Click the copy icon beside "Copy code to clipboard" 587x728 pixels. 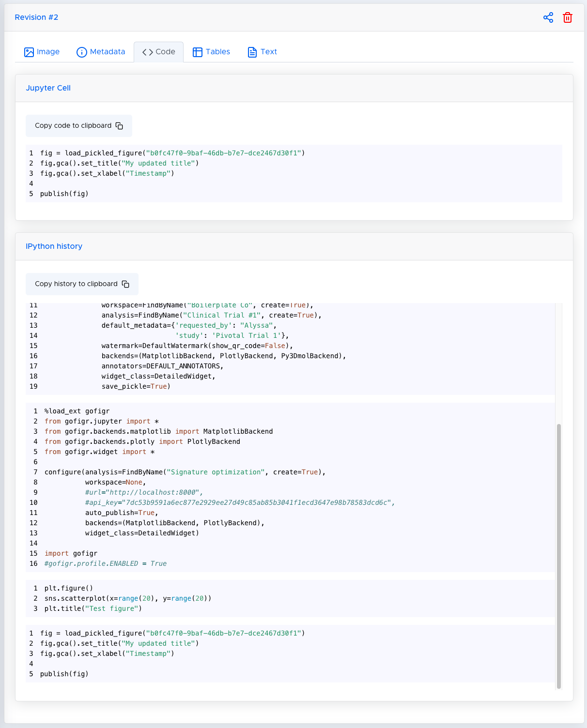pyautogui.click(x=119, y=126)
